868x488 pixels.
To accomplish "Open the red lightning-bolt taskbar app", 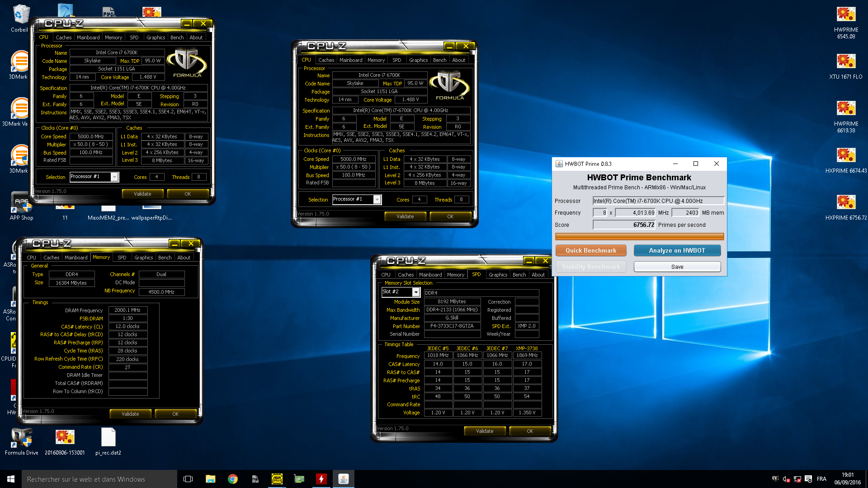I will (321, 479).
